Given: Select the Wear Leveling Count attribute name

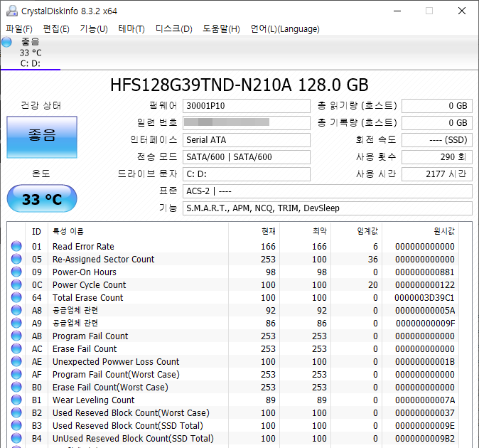Looking at the screenshot, I should [x=94, y=400].
